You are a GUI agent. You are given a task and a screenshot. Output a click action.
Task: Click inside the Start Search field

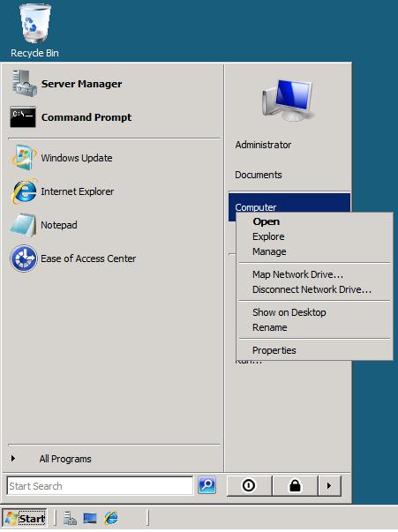coord(100,486)
